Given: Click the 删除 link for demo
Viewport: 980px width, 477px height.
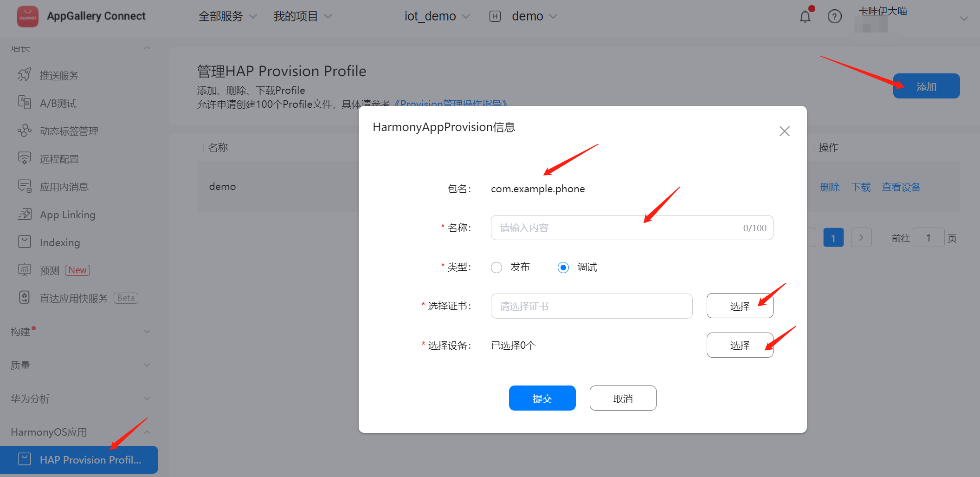Looking at the screenshot, I should pos(830,187).
